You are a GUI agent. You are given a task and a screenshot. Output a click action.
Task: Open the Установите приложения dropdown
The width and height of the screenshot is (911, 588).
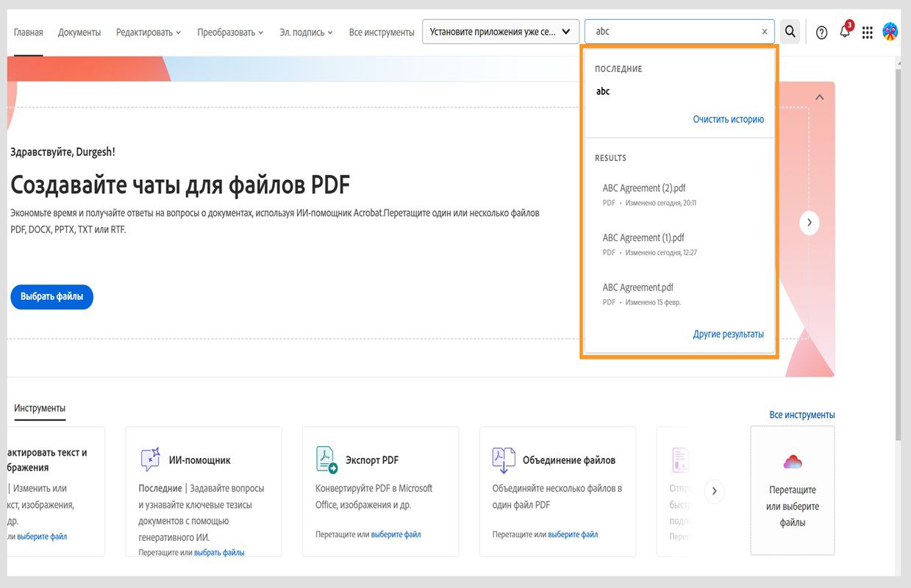[x=501, y=32]
